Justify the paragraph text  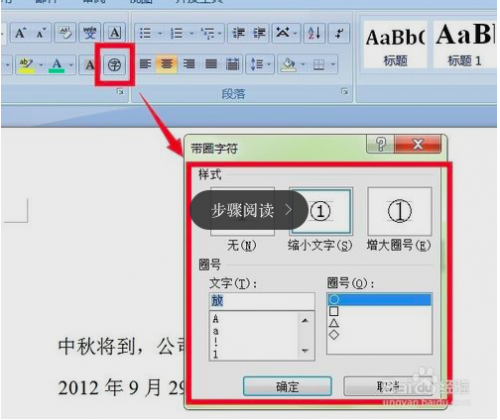coord(211,64)
